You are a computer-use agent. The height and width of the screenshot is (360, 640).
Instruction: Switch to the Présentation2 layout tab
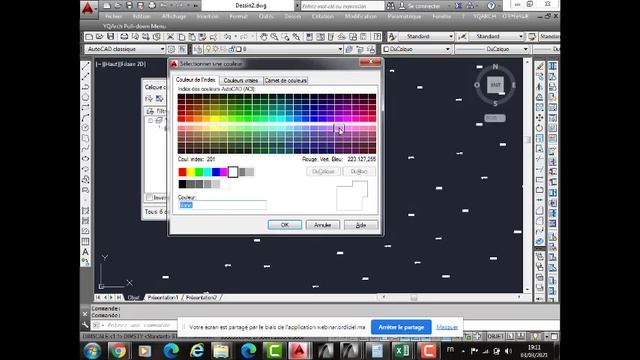tap(202, 298)
